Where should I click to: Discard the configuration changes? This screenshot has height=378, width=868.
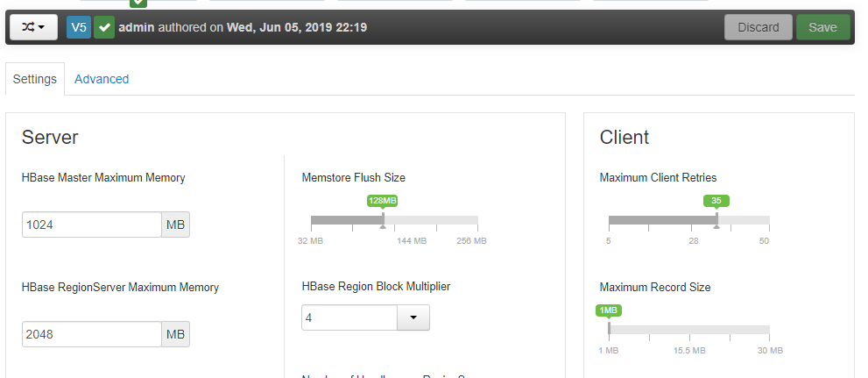(x=758, y=27)
